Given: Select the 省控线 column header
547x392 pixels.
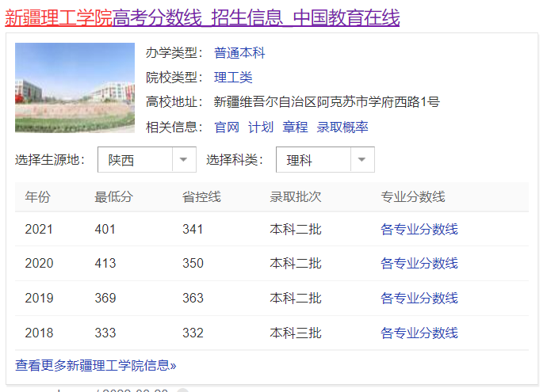Looking at the screenshot, I should [x=201, y=197].
